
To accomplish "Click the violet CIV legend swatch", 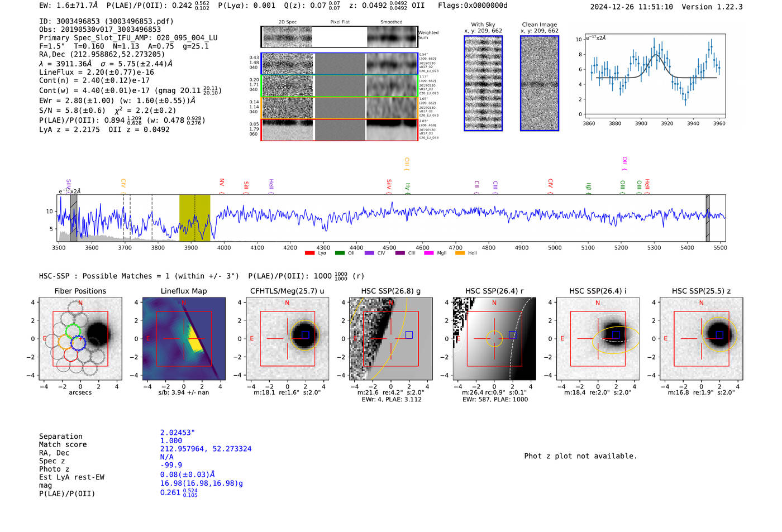I will tap(369, 253).
